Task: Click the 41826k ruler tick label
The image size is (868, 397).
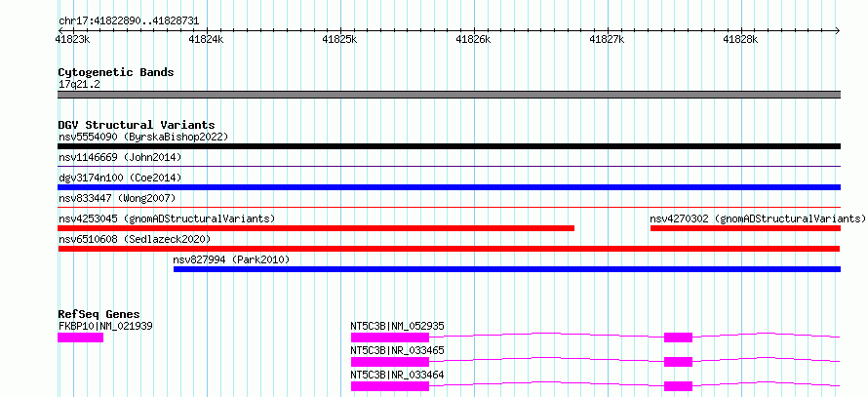Action: [x=473, y=39]
